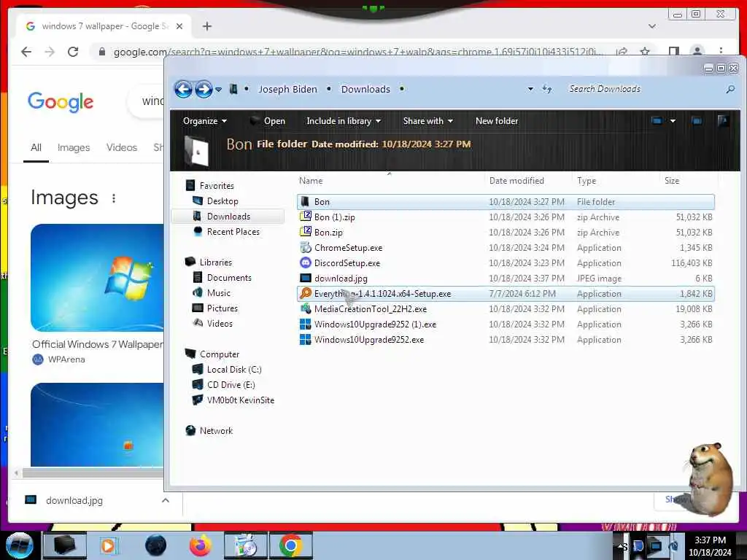Select the Everything-1.4.1.1024.x64-Setup.exe icon

coord(305,293)
